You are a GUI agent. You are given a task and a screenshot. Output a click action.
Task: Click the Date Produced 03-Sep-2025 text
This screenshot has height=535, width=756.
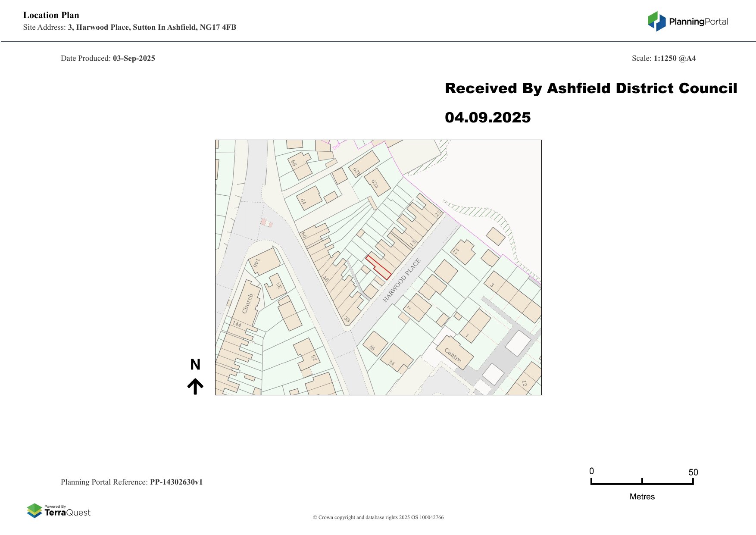pyautogui.click(x=108, y=58)
